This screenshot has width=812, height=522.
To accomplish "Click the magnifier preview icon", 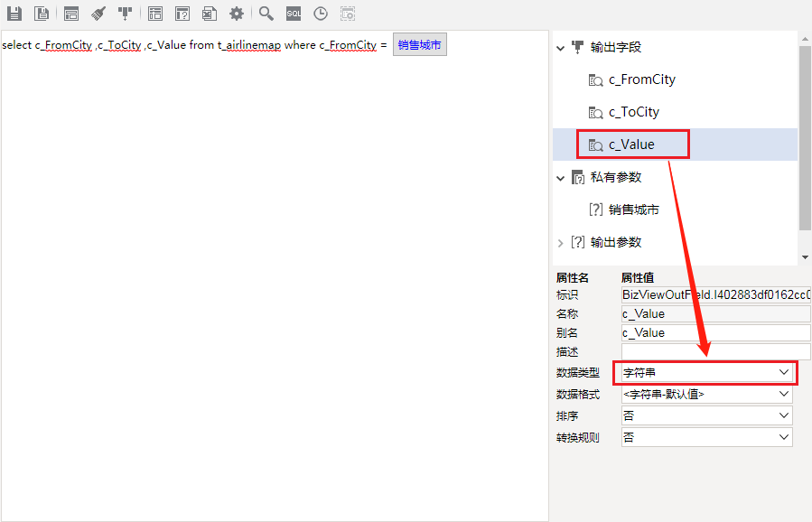I will [266, 14].
